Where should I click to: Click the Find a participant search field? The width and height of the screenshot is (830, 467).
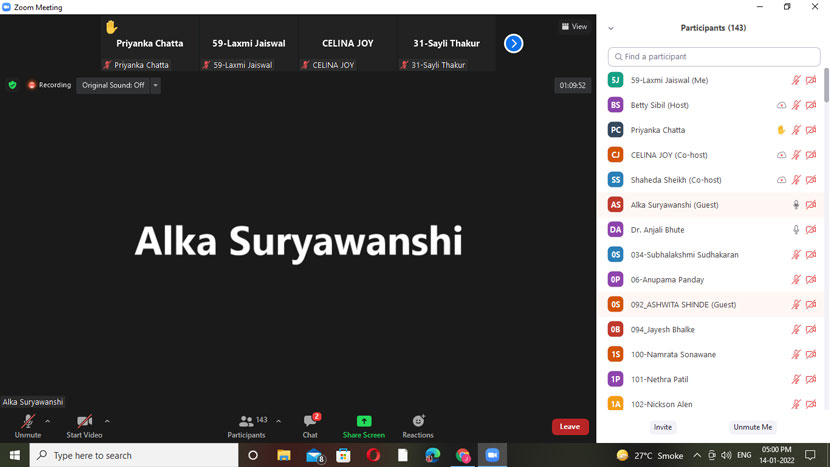pyautogui.click(x=714, y=57)
